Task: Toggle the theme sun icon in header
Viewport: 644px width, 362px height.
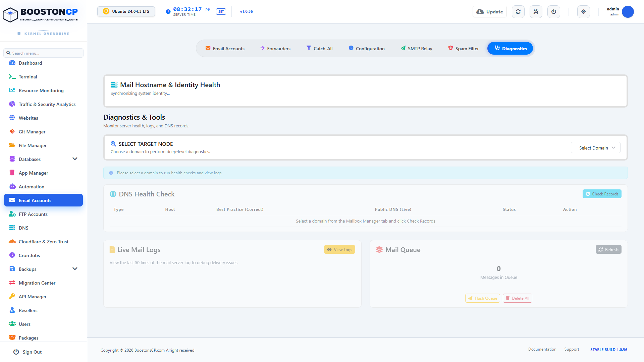Action: point(584,12)
